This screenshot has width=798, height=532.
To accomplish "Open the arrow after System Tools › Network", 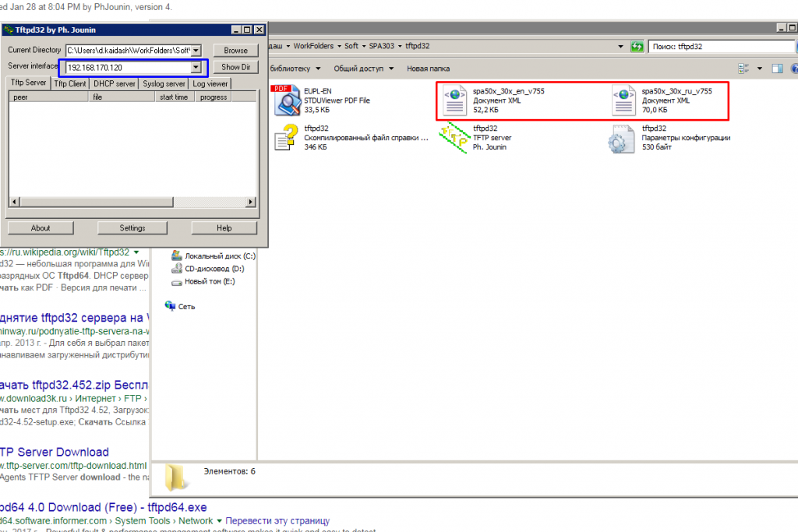I will pos(219,521).
